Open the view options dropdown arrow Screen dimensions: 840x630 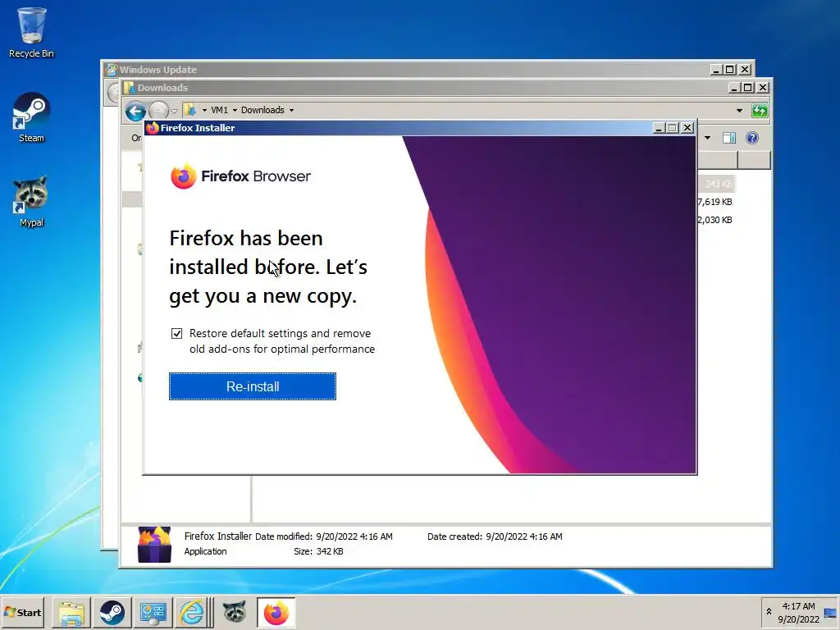click(x=708, y=138)
